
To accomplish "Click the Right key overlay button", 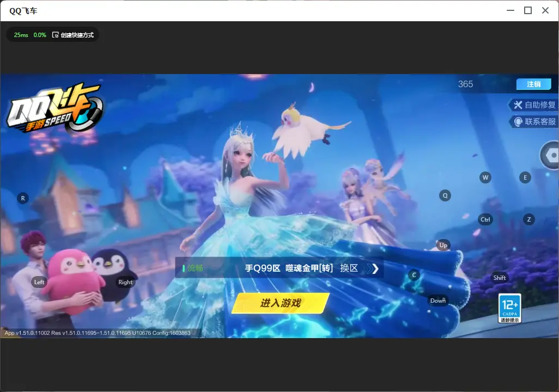I will 125,282.
